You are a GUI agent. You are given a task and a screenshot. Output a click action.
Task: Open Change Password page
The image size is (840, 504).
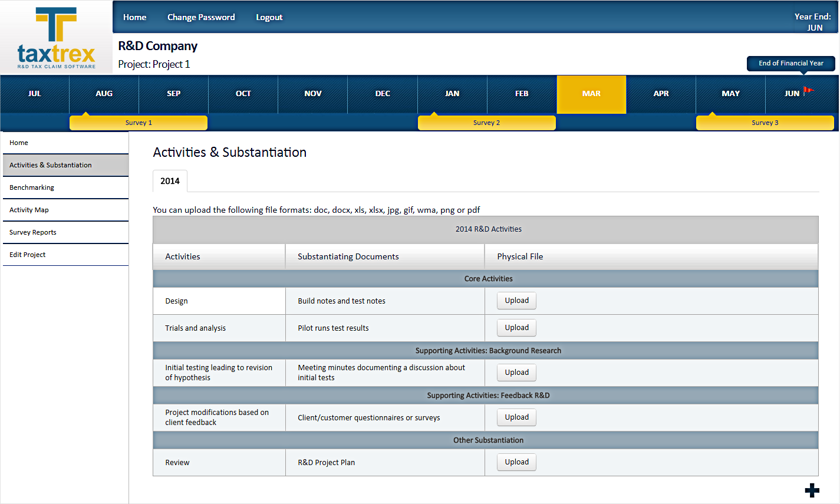click(201, 17)
